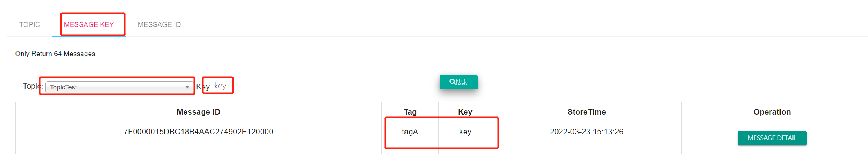The height and width of the screenshot is (161, 868).
Task: Click the Operation column header
Action: [772, 112]
